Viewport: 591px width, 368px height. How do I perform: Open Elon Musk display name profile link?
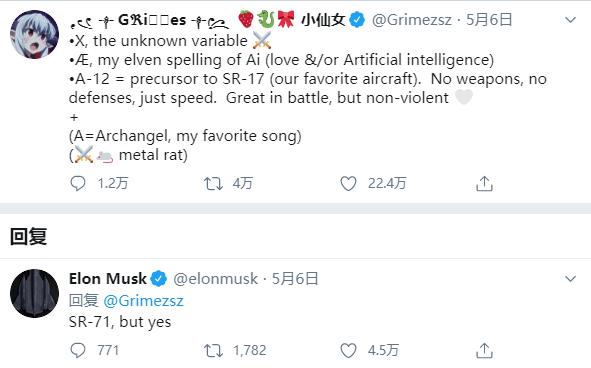pos(107,279)
